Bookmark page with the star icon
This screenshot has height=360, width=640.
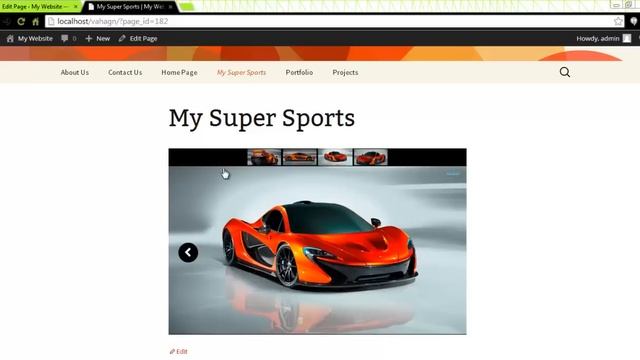(x=618, y=21)
